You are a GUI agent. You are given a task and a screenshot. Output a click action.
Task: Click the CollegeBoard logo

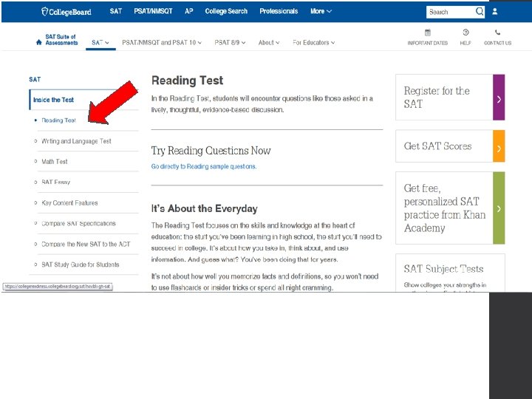pyautogui.click(x=66, y=12)
